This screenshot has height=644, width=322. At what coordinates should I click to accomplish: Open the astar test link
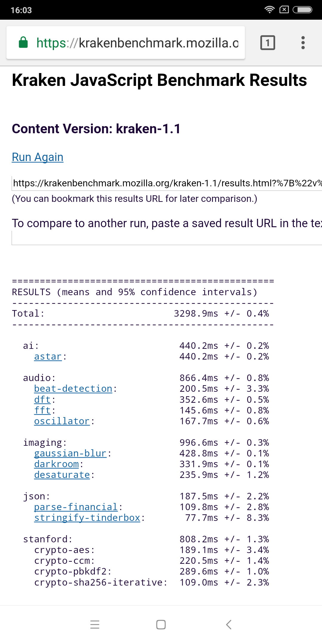point(48,357)
